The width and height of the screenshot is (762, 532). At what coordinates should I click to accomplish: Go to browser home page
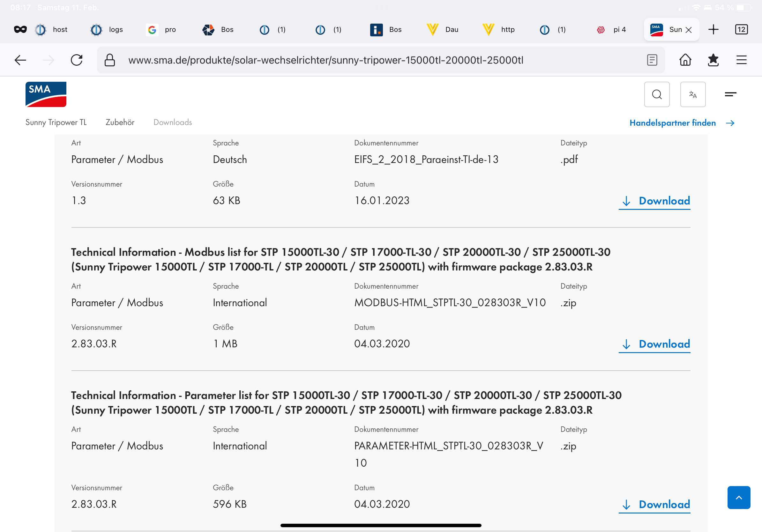685,60
